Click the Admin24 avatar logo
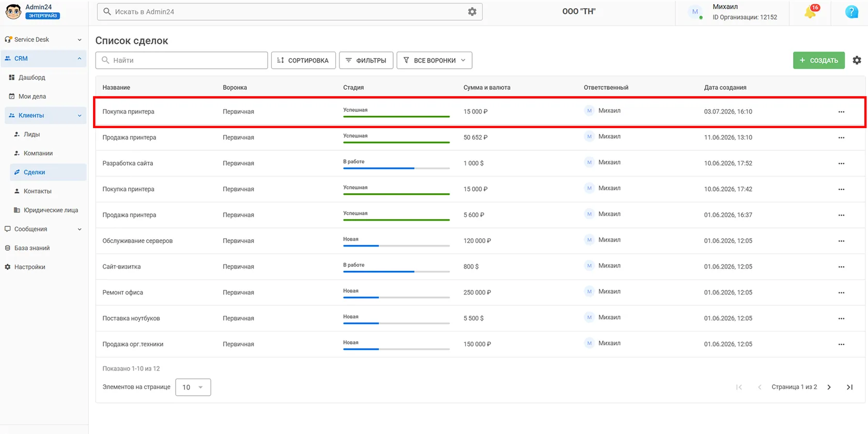868x434 pixels. 13,11
